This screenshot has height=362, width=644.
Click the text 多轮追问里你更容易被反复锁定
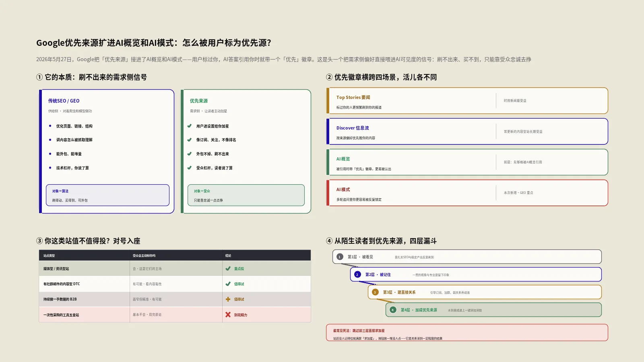pyautogui.click(x=359, y=200)
